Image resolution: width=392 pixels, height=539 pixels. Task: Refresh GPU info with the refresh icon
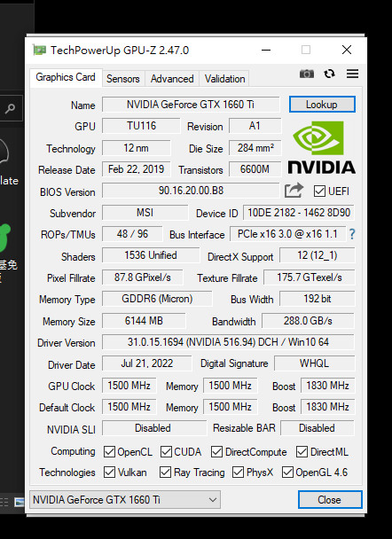[x=329, y=74]
